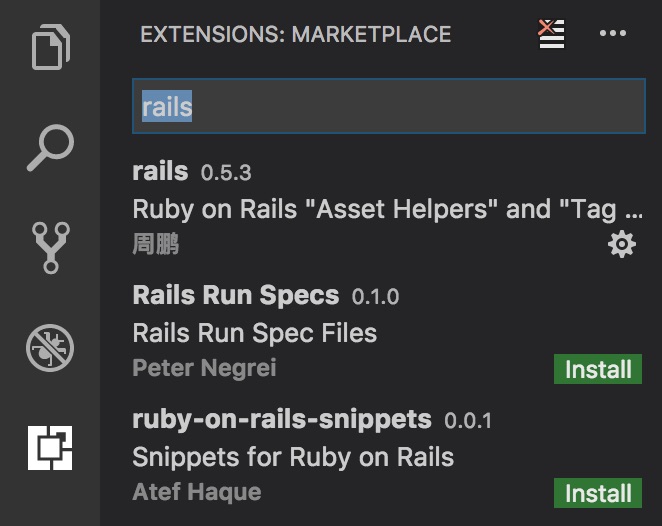Click the Extensions: Marketplace panel title
Screen dimensions: 662x526
295,34
